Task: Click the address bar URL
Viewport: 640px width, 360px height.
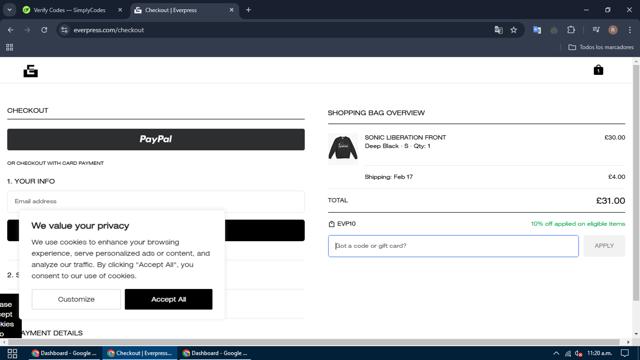Action: (109, 30)
